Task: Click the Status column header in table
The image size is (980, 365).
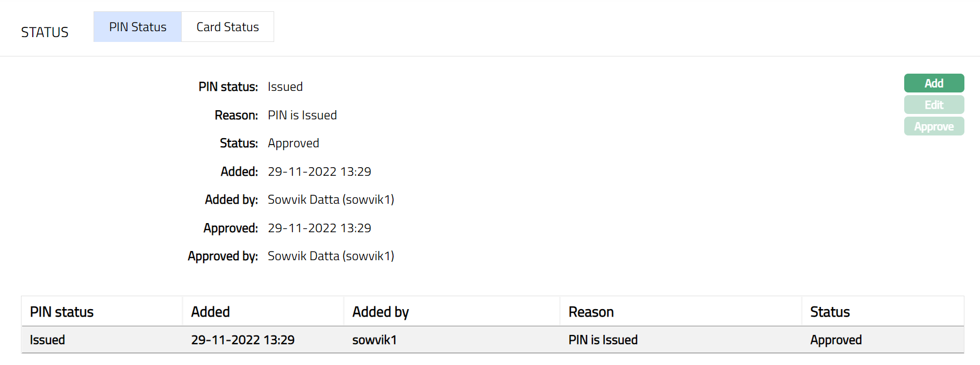Action: 830,312
